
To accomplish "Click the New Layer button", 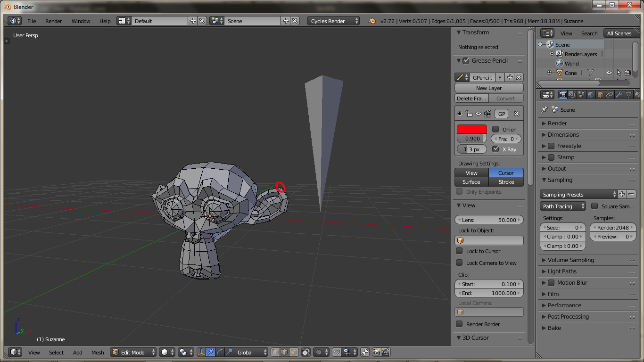I will point(489,88).
